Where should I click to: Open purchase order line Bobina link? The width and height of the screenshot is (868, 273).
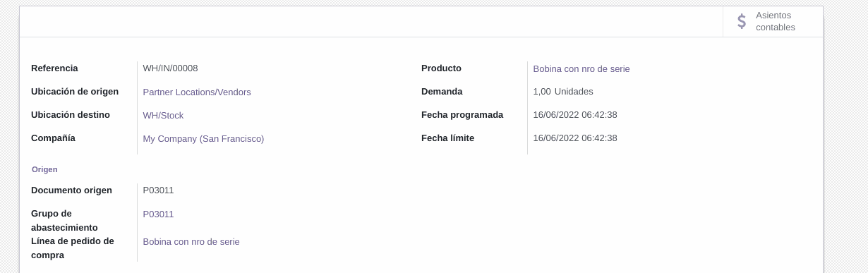point(191,241)
